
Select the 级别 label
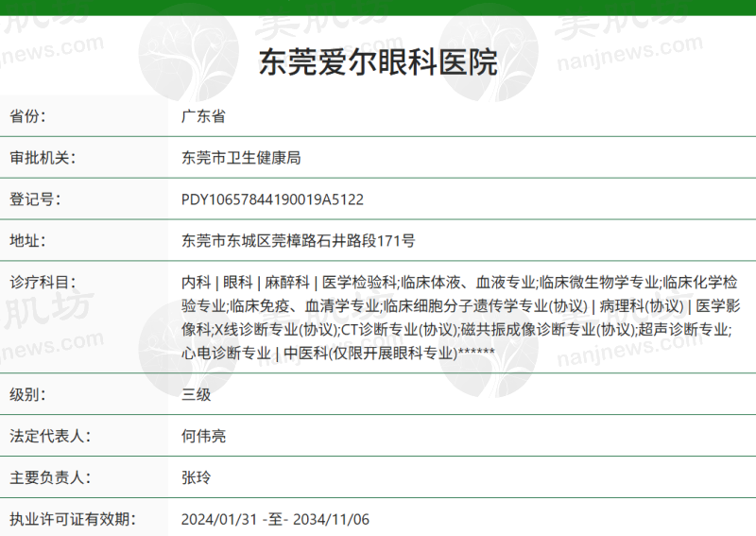(x=27, y=394)
